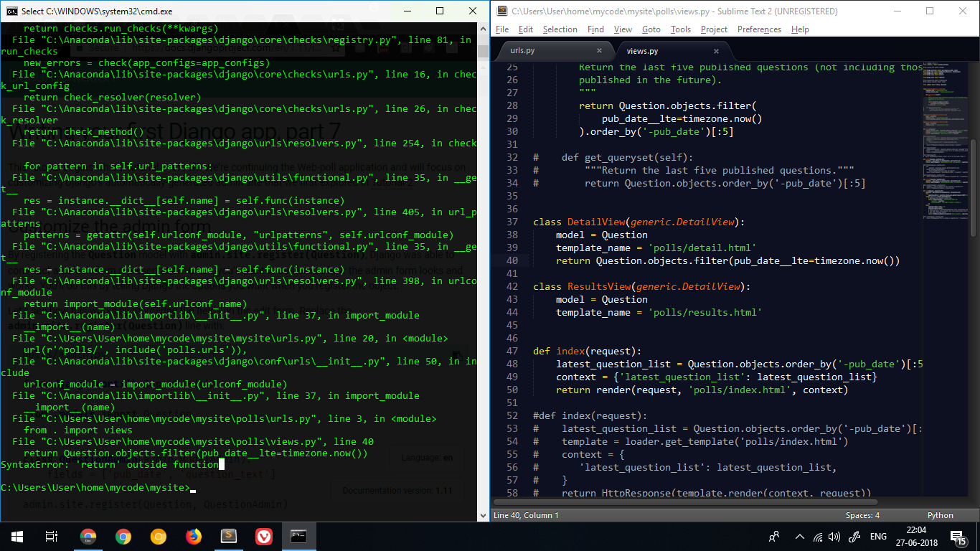Open the Goto menu
This screenshot has width=980, height=551.
pyautogui.click(x=651, y=29)
